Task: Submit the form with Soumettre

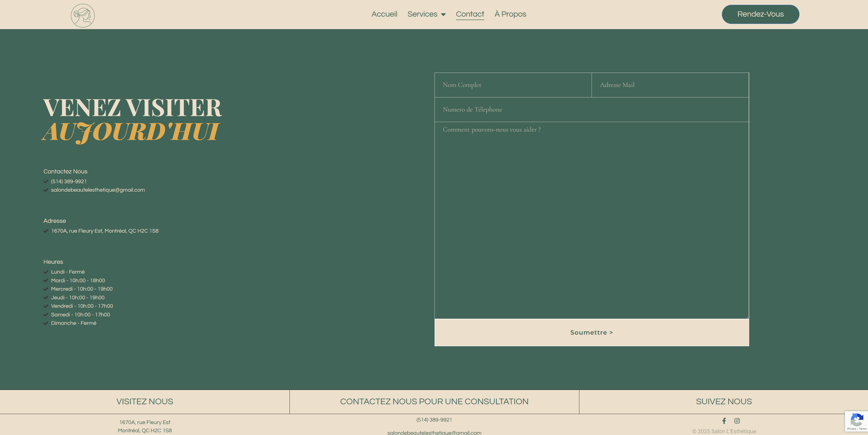Action: (591, 332)
